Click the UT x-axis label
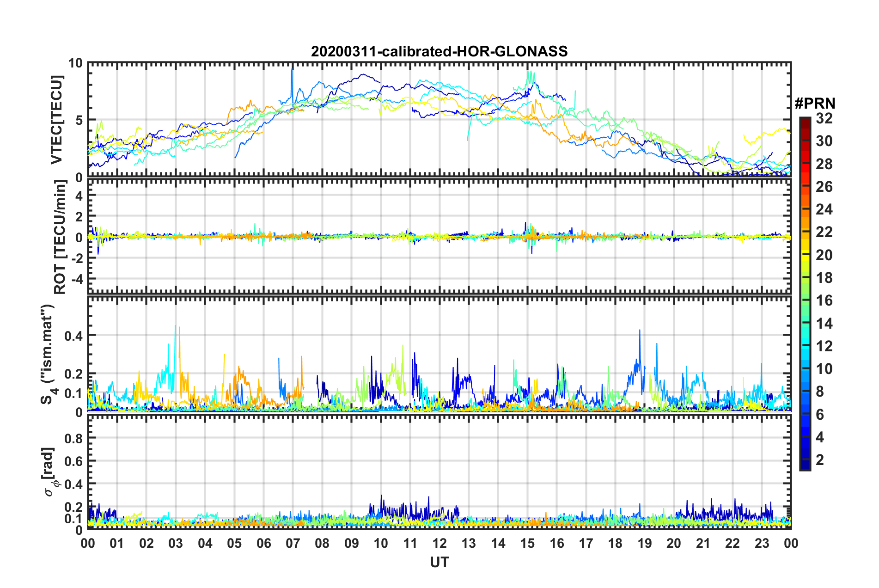 coord(439,562)
